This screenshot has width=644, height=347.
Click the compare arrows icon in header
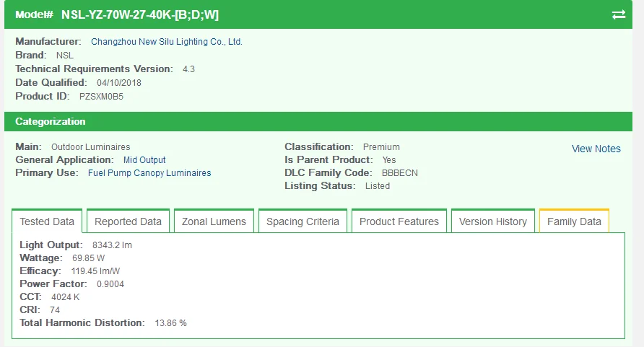point(619,14)
